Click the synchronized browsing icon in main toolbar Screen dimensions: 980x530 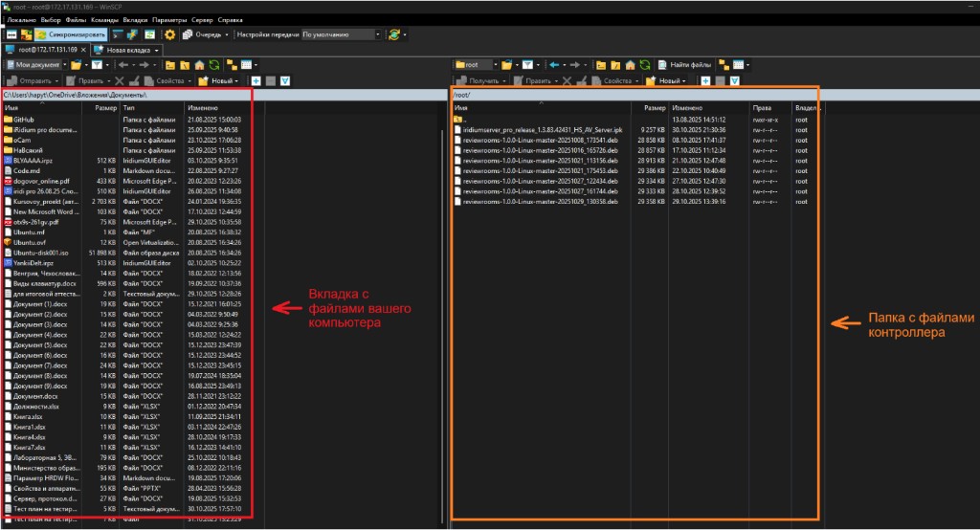coord(150,35)
